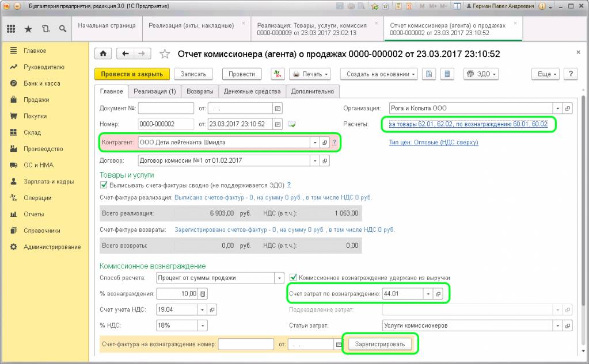Open Зарплата и кадры section in sidebar
The width and height of the screenshot is (589, 364).
click(49, 182)
